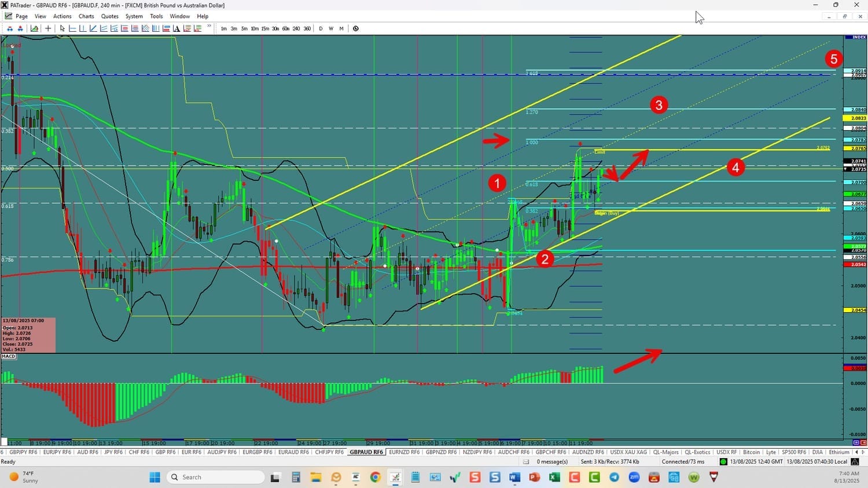Open the chart window icon beside Page menu
This screenshot has width=868, height=488.
click(8, 16)
